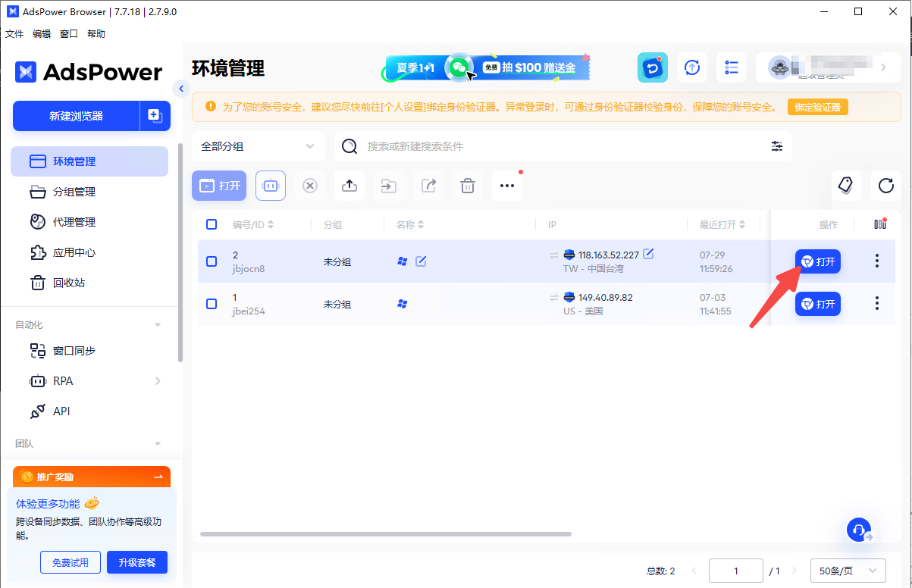Check the box for profile jbei254
Screen dimensions: 912x588
(212, 304)
